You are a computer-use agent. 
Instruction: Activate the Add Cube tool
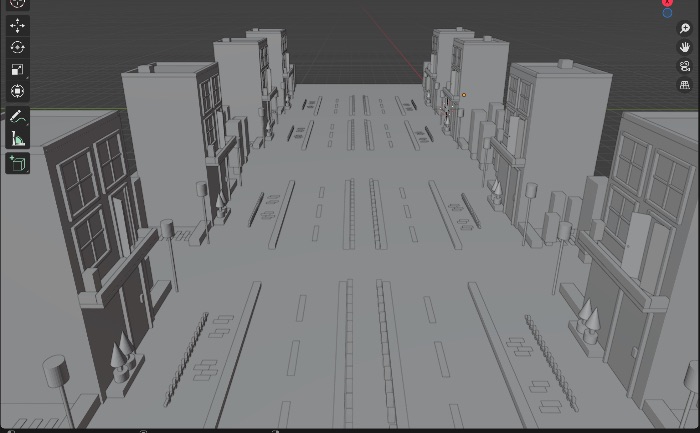(x=17, y=163)
